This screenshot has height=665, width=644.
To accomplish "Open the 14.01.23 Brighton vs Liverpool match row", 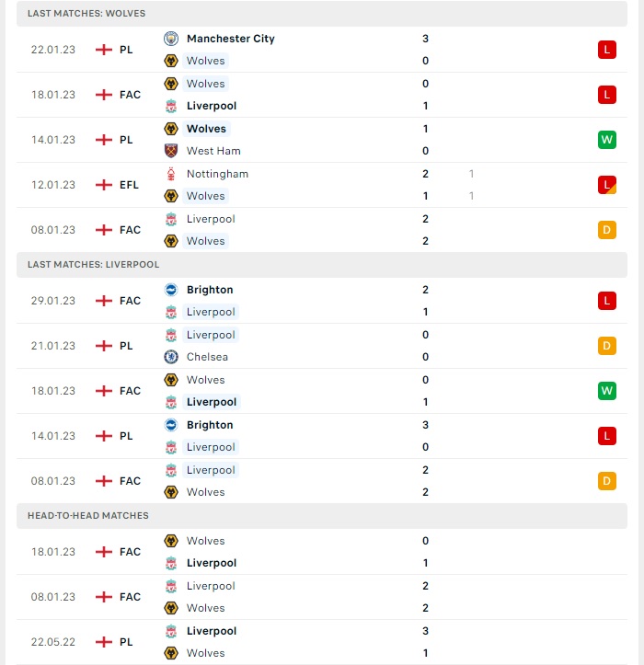I will click(322, 436).
